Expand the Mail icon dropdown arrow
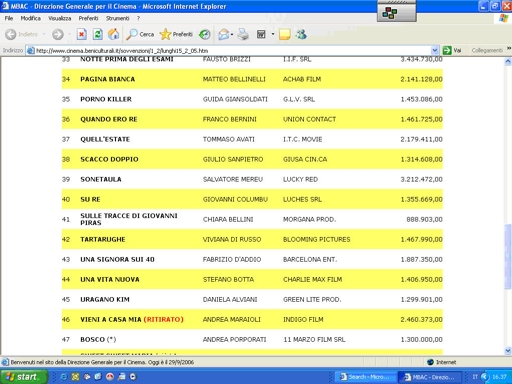 click(x=232, y=34)
